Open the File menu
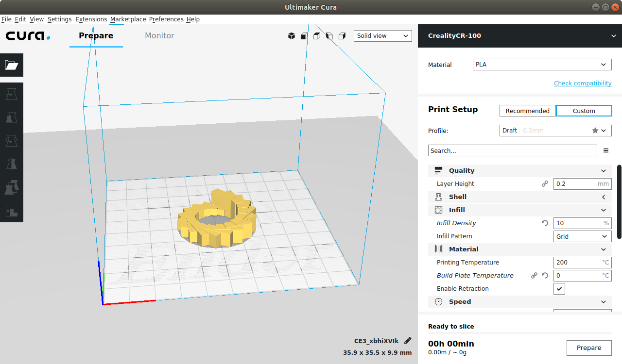This screenshot has width=622, height=364. point(6,19)
